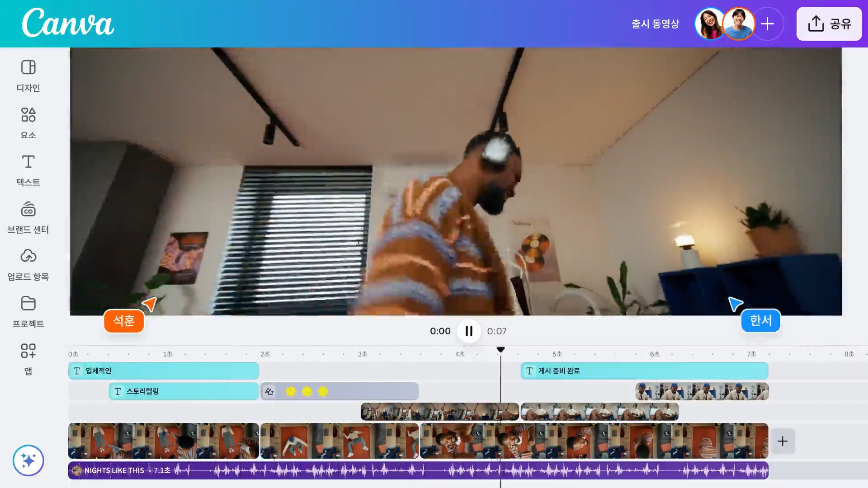Viewport: 868px width, 488px height.
Task: Open the 프로젝트 folder panel
Action: pyautogui.click(x=28, y=311)
